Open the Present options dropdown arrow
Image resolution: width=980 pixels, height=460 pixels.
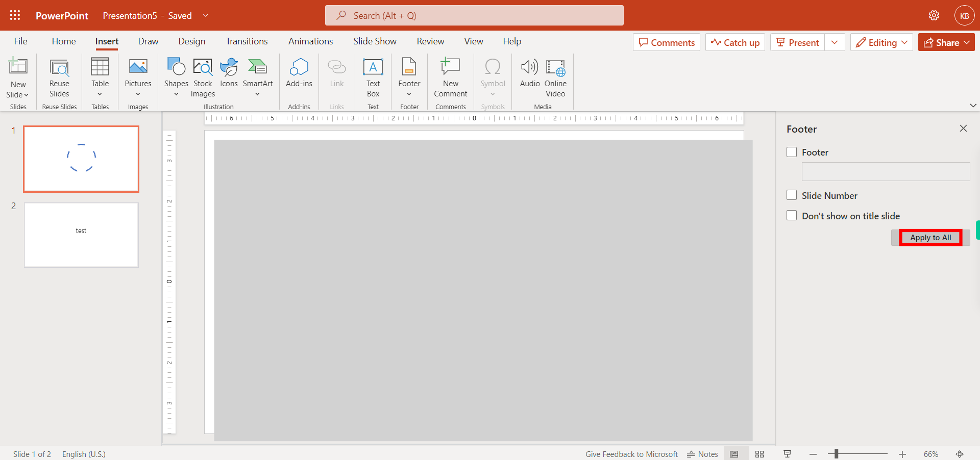pos(835,42)
